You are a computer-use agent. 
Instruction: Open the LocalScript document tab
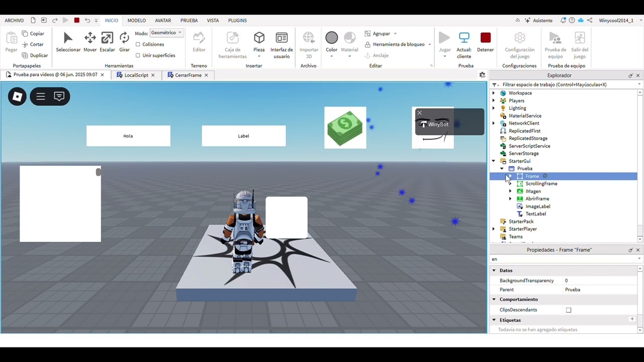136,75
